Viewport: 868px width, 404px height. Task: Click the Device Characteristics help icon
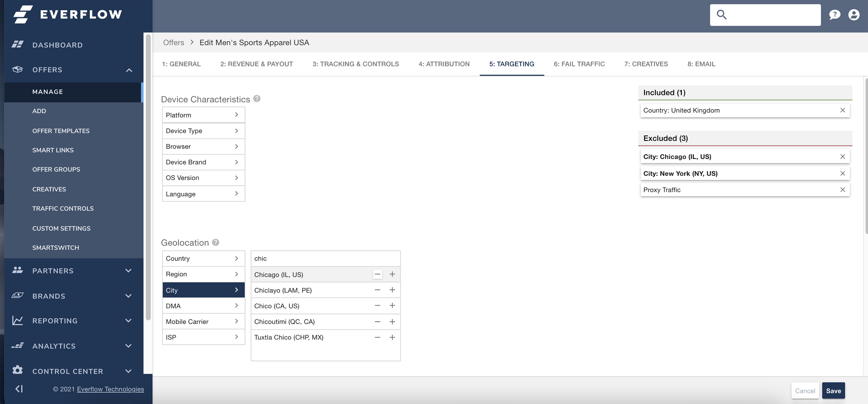click(257, 99)
